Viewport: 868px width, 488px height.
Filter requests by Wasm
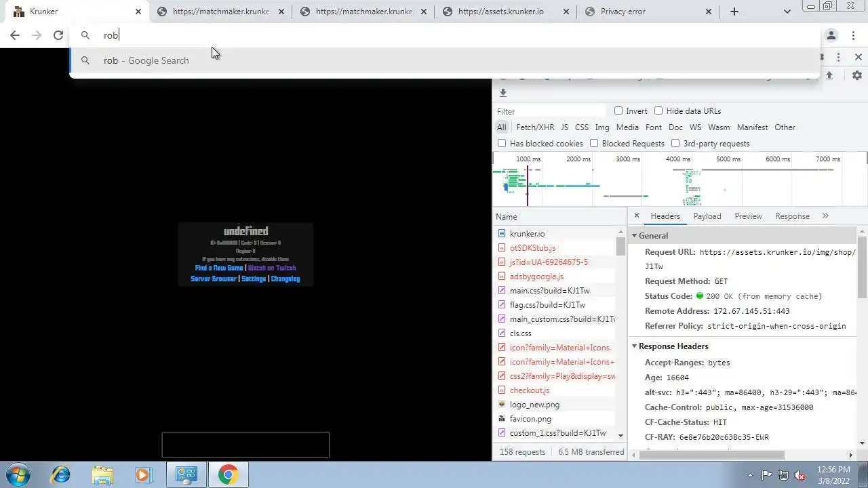719,127
